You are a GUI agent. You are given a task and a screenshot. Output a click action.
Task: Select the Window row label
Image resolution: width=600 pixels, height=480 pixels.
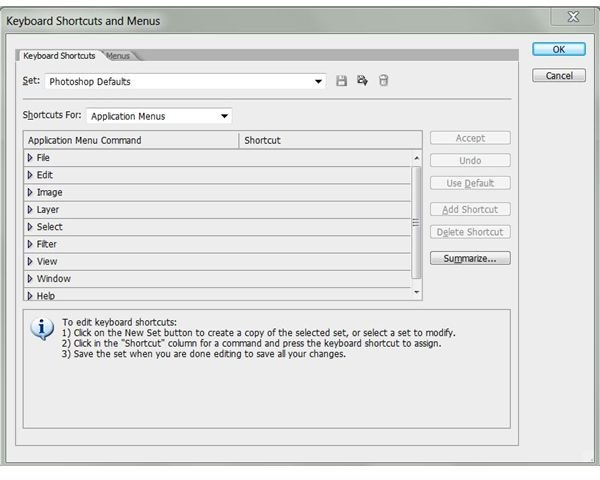click(x=54, y=279)
